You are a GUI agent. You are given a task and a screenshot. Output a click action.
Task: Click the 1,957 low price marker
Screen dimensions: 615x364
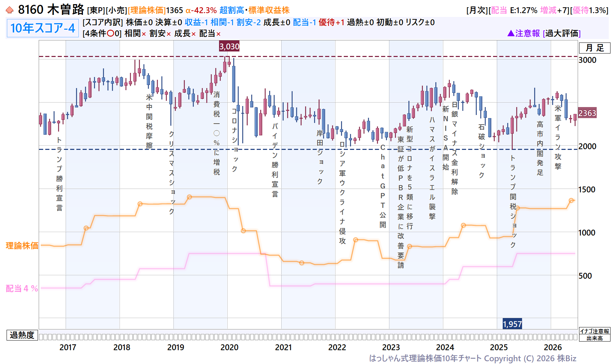(x=512, y=324)
